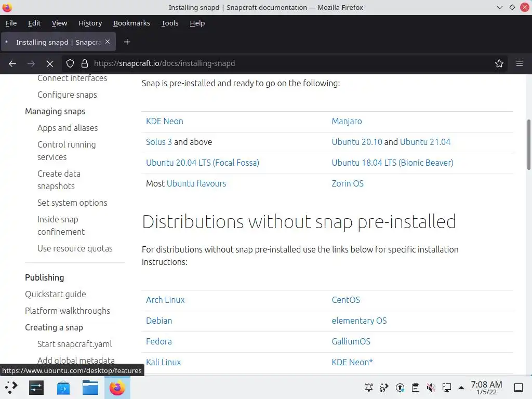This screenshot has height=399, width=532.
Task: Open System Settings from taskbar
Action: click(36, 388)
